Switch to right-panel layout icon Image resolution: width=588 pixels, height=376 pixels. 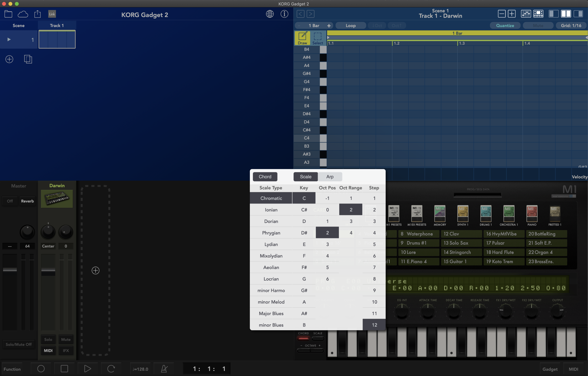[x=578, y=14]
